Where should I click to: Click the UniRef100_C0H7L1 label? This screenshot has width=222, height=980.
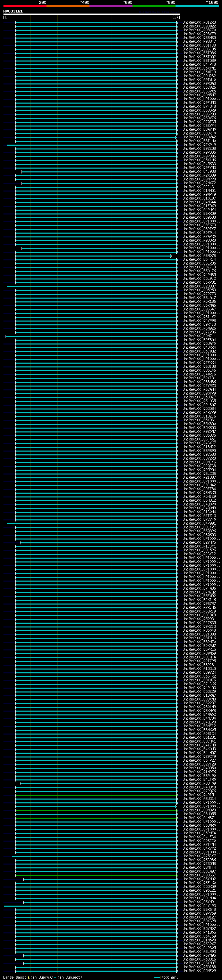pos(199,336)
